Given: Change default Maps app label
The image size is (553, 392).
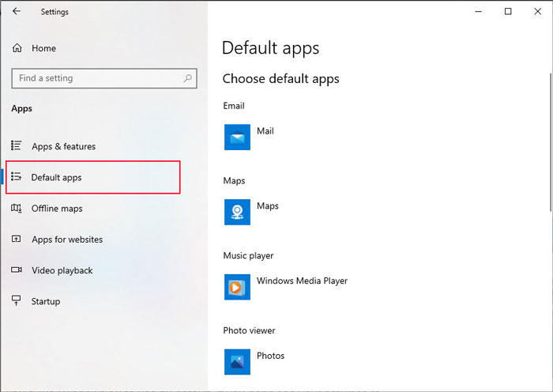Looking at the screenshot, I should [x=268, y=206].
